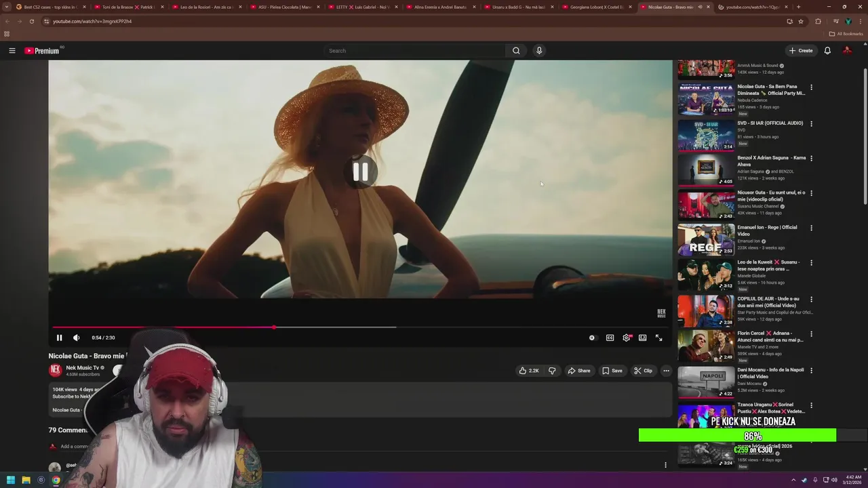Open a new browser tab with plus

pyautogui.click(x=798, y=7)
